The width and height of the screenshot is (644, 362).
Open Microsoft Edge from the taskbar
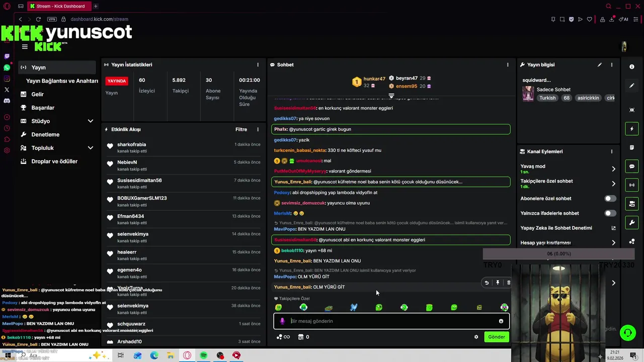pyautogui.click(x=154, y=355)
